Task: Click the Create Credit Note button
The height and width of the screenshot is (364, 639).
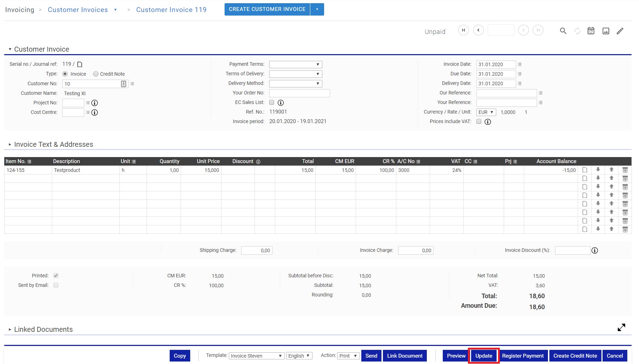Action: (x=575, y=356)
